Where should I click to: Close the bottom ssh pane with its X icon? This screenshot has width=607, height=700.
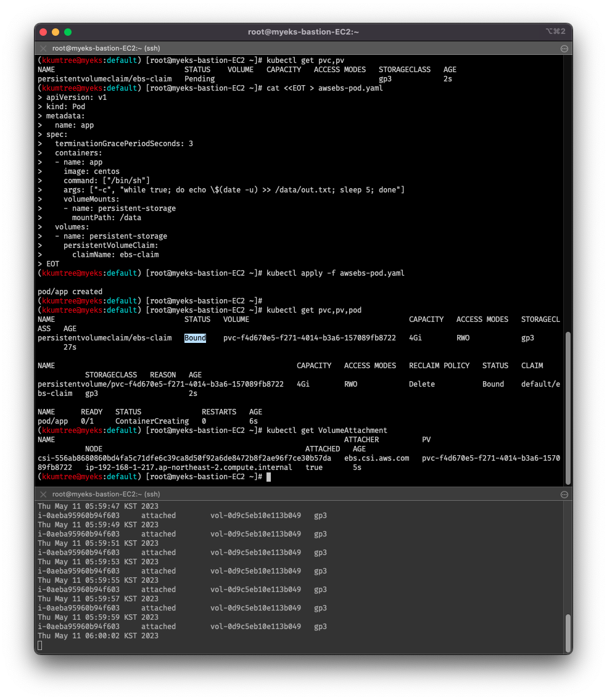point(43,494)
